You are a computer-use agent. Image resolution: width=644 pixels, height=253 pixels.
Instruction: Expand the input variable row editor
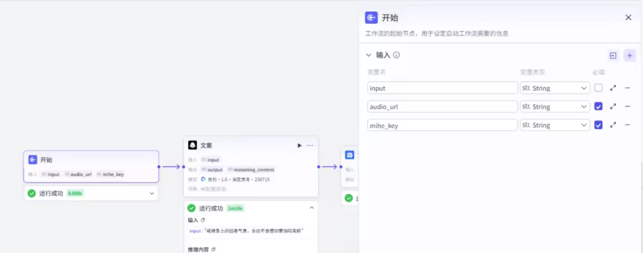click(613, 89)
